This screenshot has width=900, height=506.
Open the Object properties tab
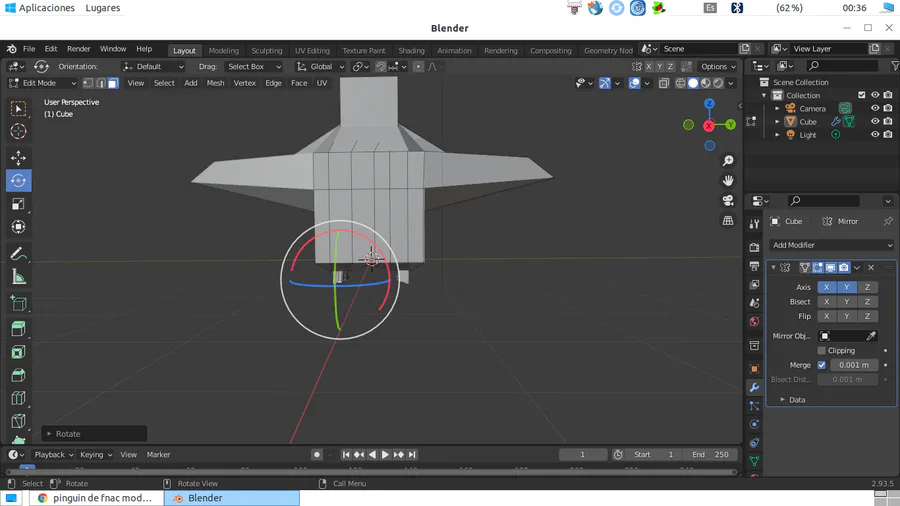(754, 369)
